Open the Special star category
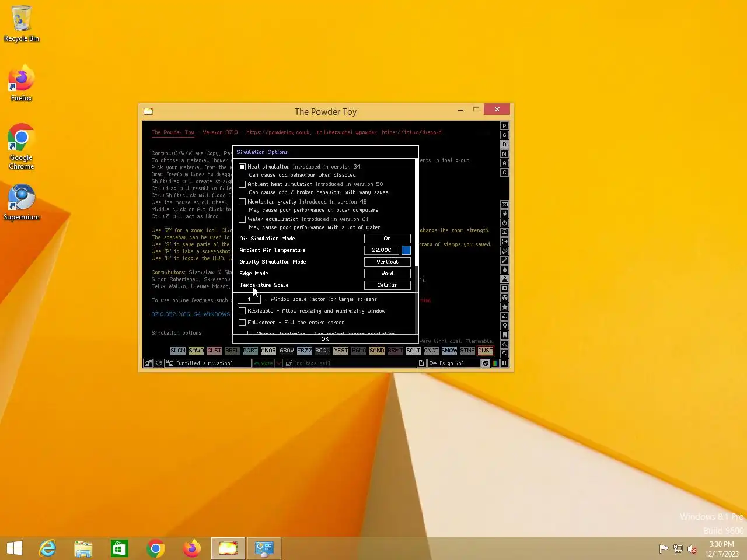The width and height of the screenshot is (747, 560). click(505, 307)
